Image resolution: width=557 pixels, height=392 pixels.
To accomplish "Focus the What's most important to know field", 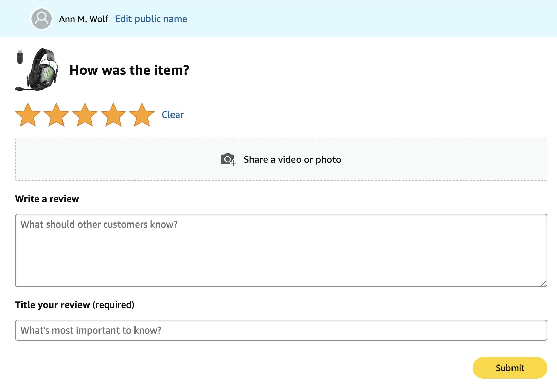I will (x=281, y=330).
